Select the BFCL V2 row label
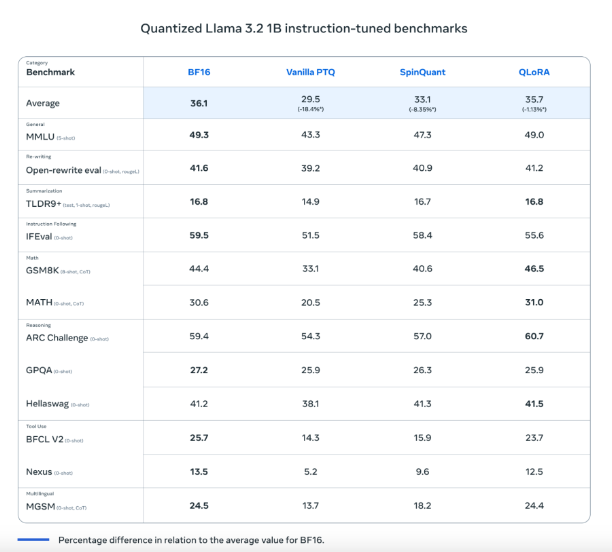Viewport: 612px width, 552px height. click(x=45, y=438)
